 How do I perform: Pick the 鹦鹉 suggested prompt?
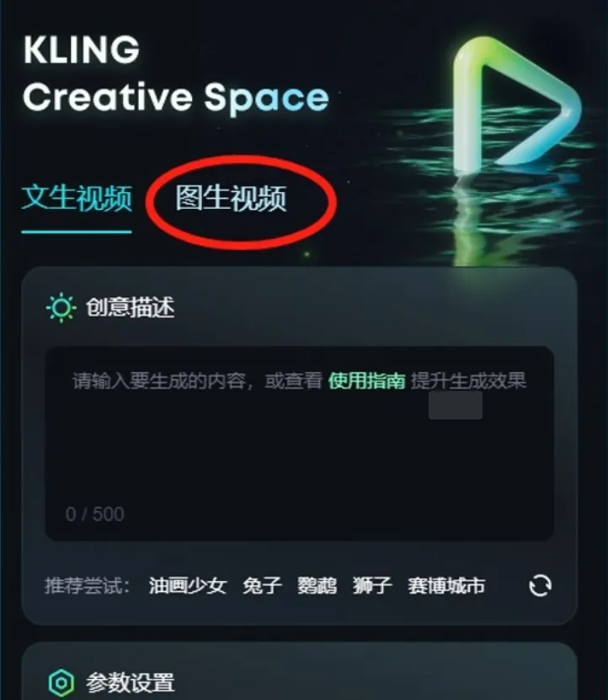point(317,585)
